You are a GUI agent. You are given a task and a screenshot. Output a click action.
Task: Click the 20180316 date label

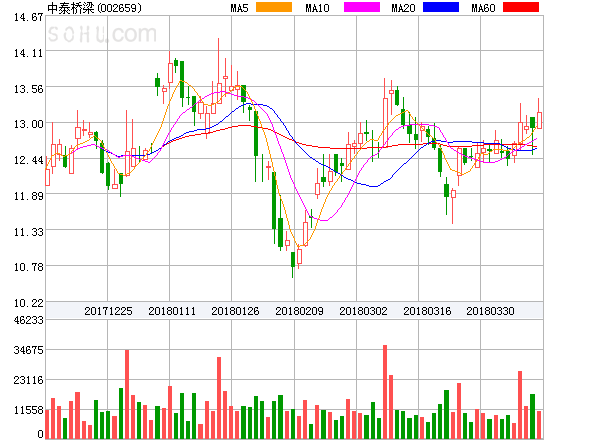click(427, 311)
